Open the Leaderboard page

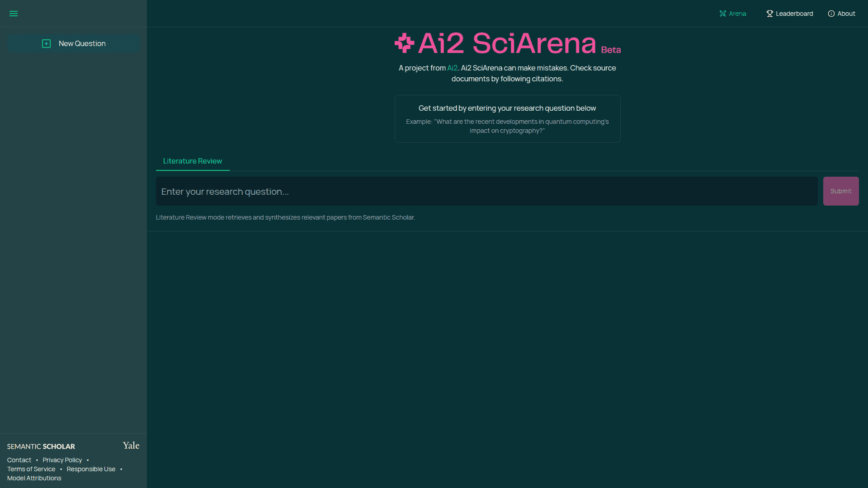pyautogui.click(x=789, y=14)
